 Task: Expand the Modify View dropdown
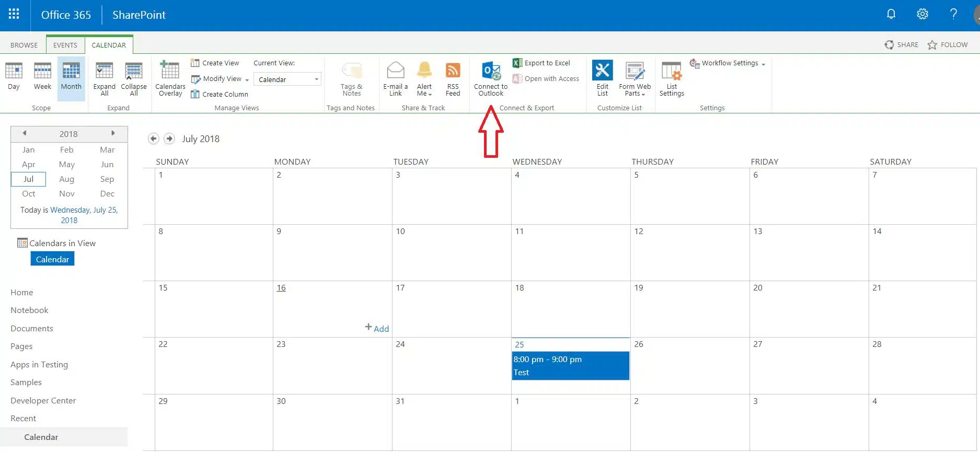247,79
